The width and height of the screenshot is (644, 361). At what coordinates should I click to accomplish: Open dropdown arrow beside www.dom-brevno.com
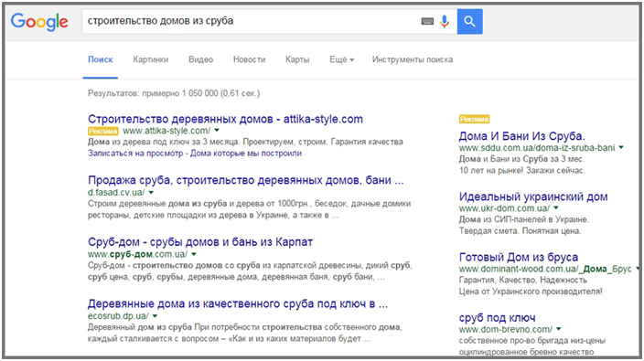pyautogui.click(x=559, y=329)
